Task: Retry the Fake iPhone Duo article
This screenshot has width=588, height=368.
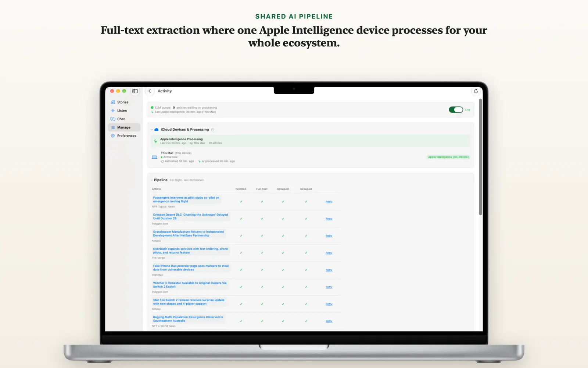Action: pos(329,270)
